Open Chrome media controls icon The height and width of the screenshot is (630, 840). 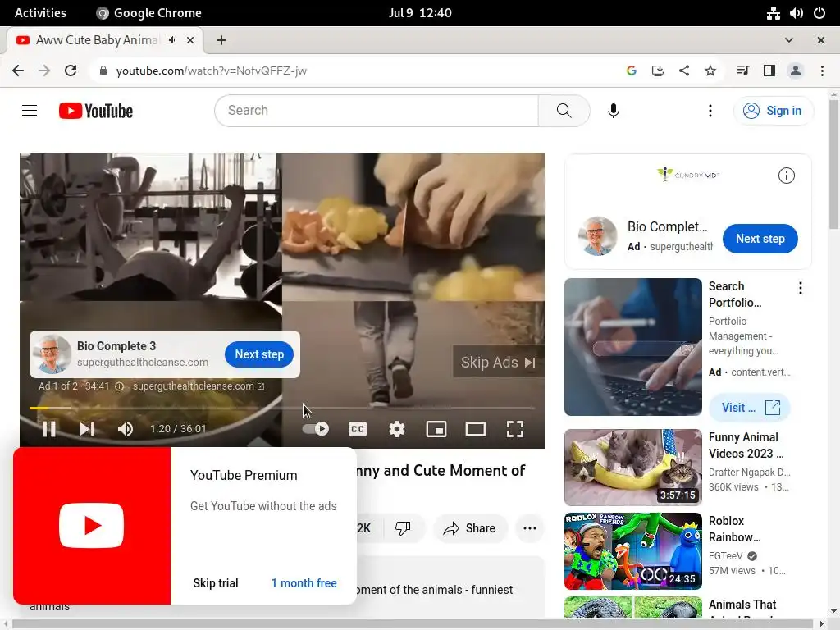click(742, 71)
